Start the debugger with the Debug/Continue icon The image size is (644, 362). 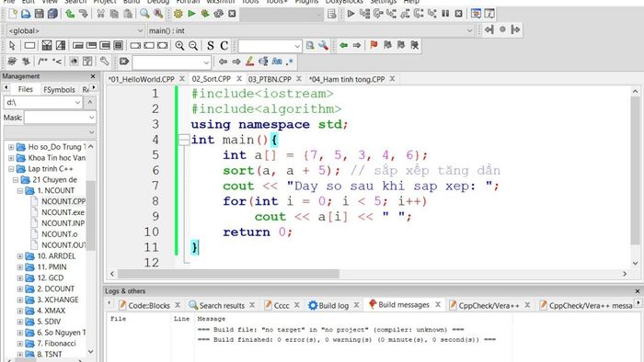[x=351, y=14]
